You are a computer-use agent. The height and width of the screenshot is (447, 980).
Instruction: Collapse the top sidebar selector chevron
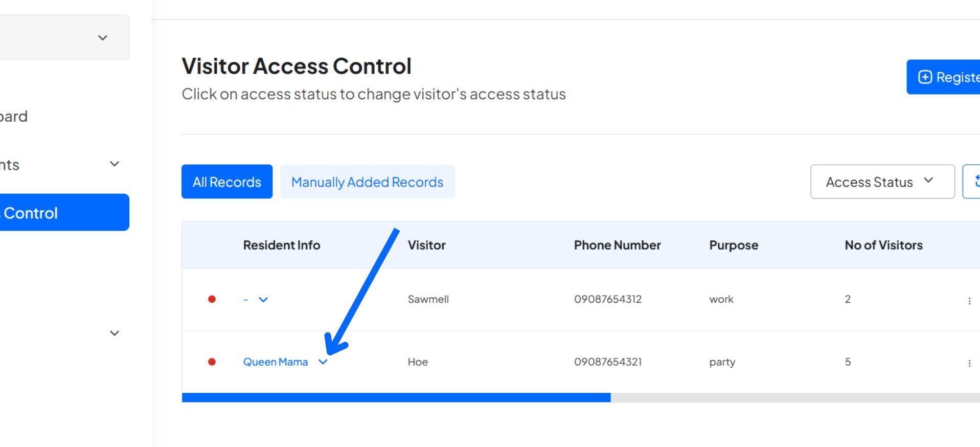pyautogui.click(x=103, y=37)
